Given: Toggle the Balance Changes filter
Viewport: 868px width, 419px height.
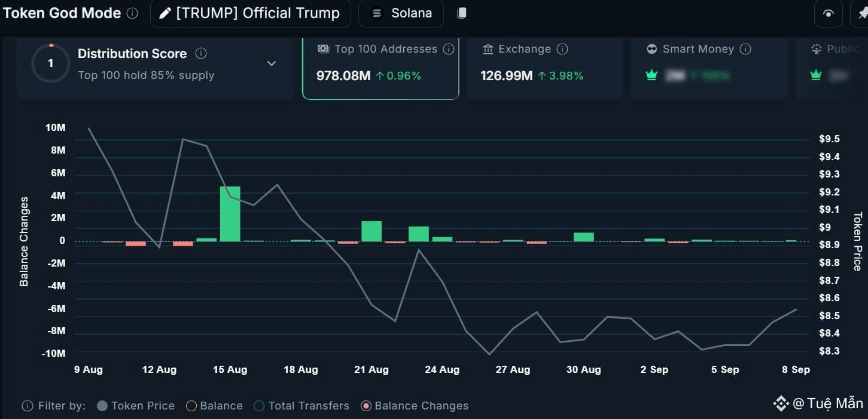Looking at the screenshot, I should [x=415, y=406].
